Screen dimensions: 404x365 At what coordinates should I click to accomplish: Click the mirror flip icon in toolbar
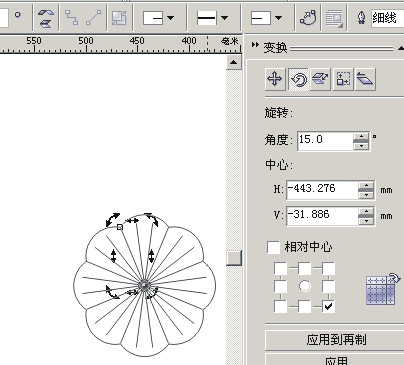pyautogui.click(x=46, y=18)
